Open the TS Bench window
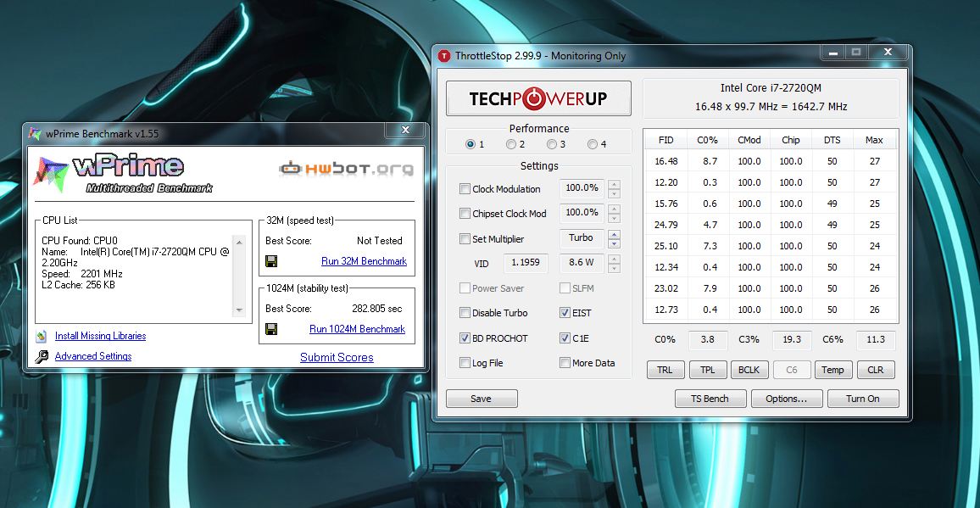This screenshot has height=508, width=980. (710, 399)
